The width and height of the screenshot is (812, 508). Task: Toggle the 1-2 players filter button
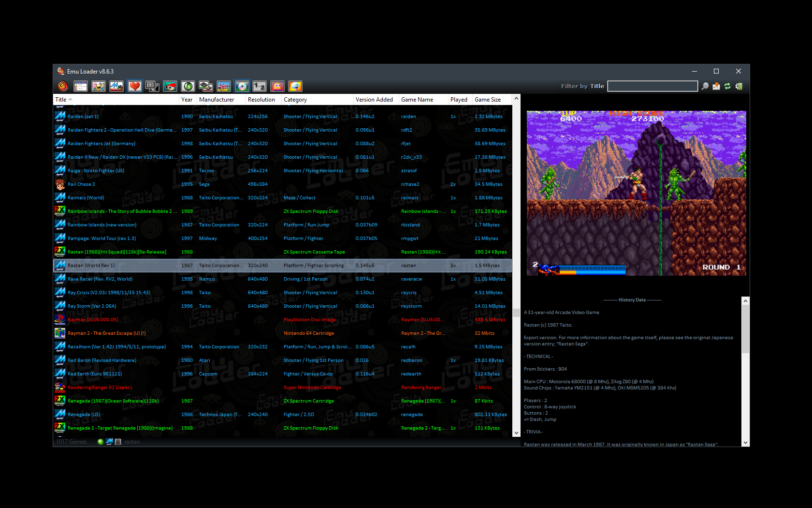(260, 86)
